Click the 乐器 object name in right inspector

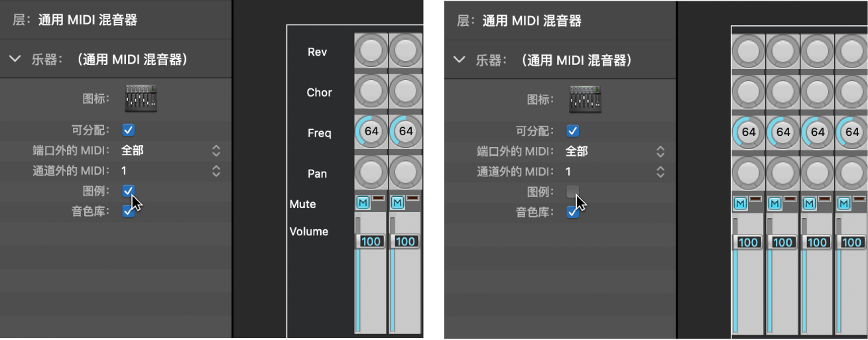pos(576,60)
